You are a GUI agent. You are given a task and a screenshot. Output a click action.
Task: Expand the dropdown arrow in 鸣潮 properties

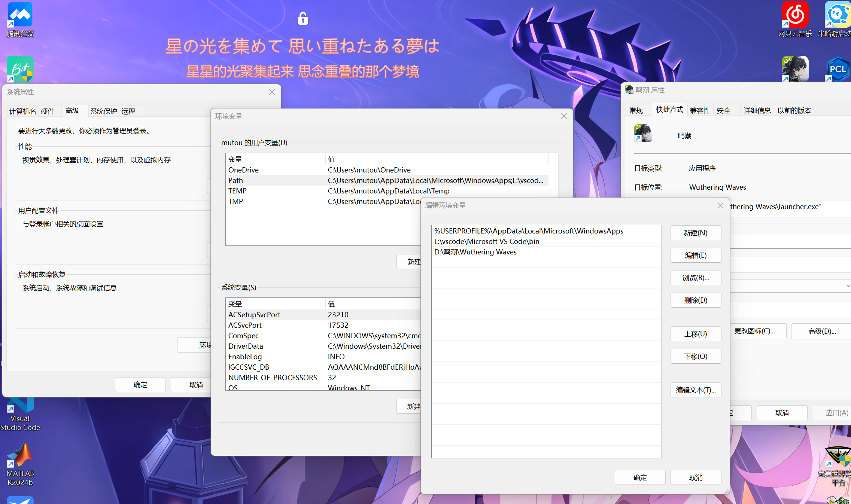click(848, 286)
